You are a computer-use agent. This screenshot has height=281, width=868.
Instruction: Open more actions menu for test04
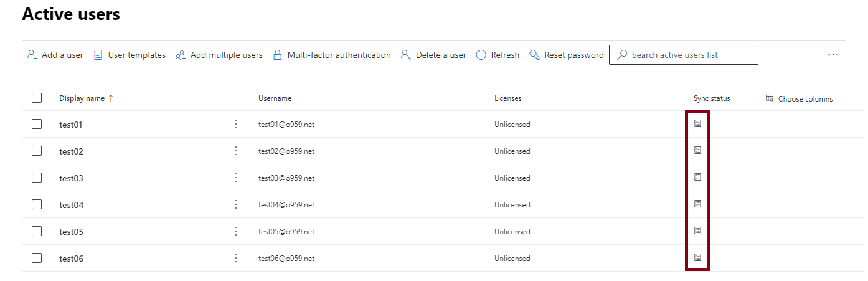[x=236, y=204]
